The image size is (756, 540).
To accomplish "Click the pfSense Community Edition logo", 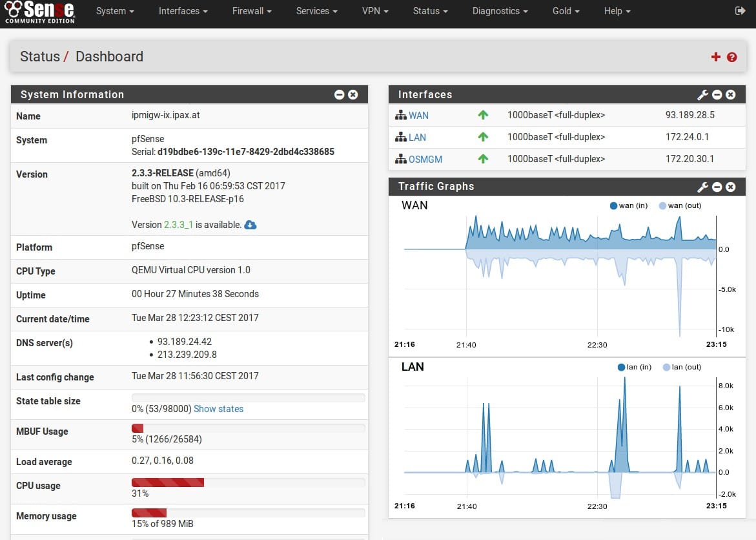I will pyautogui.click(x=40, y=12).
